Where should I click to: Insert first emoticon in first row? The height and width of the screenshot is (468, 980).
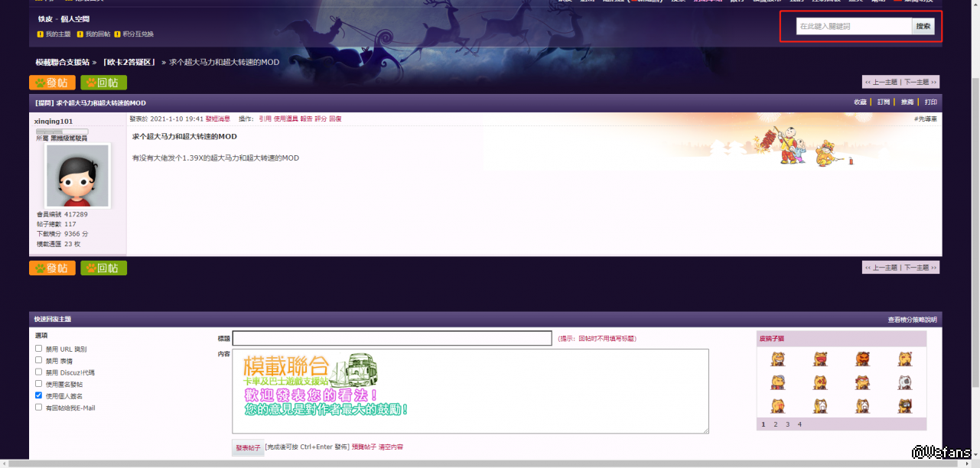tap(778, 359)
